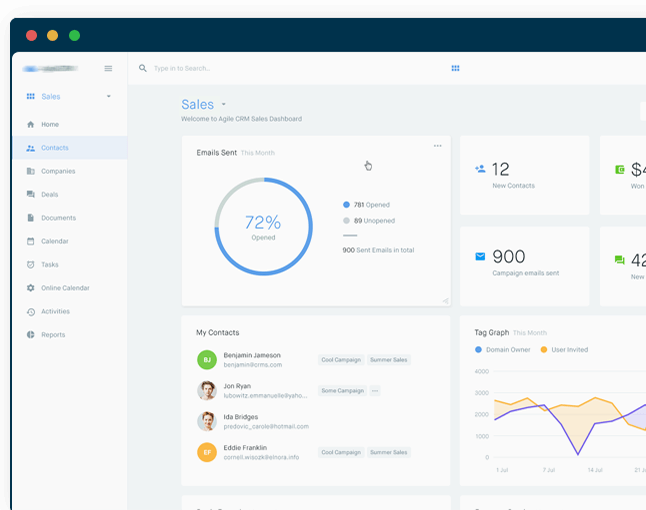Click the 72% Opened donut progress chart
The height and width of the screenshot is (510, 646).
point(264,226)
